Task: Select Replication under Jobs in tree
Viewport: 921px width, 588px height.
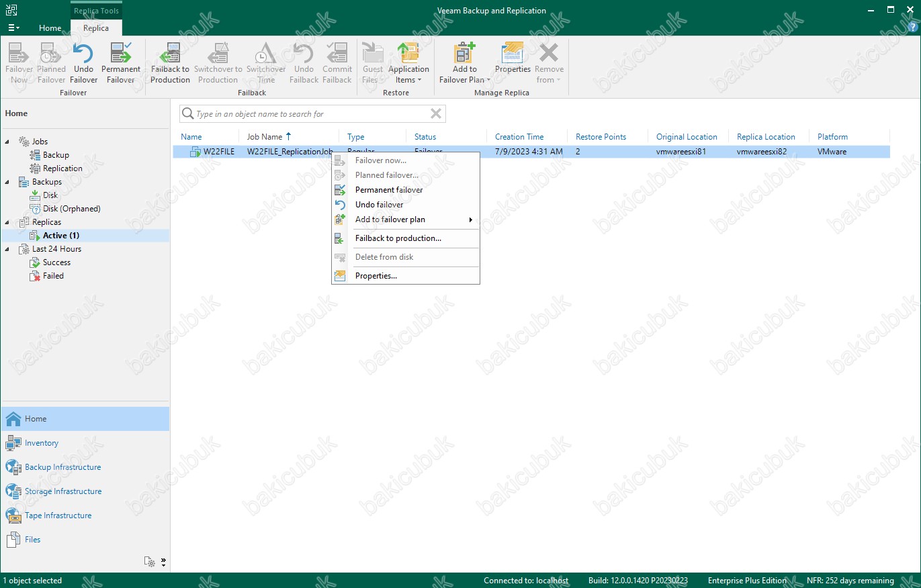Action: tap(62, 168)
